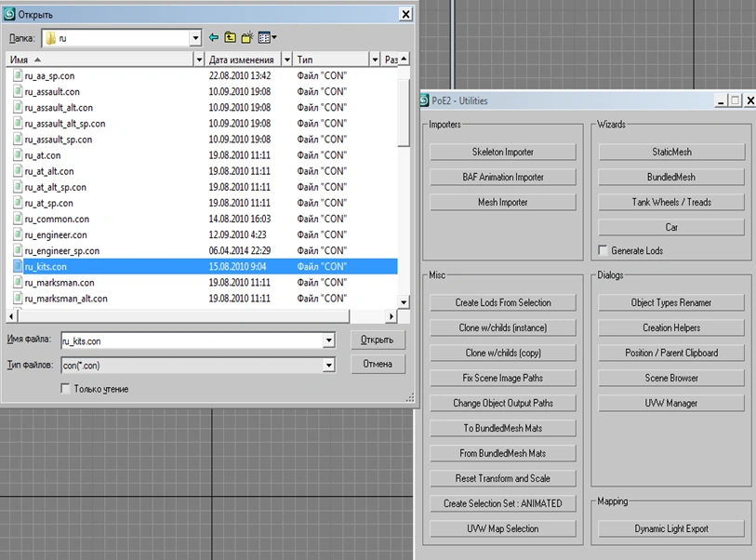
Task: Click the Skeleton Importer button
Action: (x=503, y=152)
